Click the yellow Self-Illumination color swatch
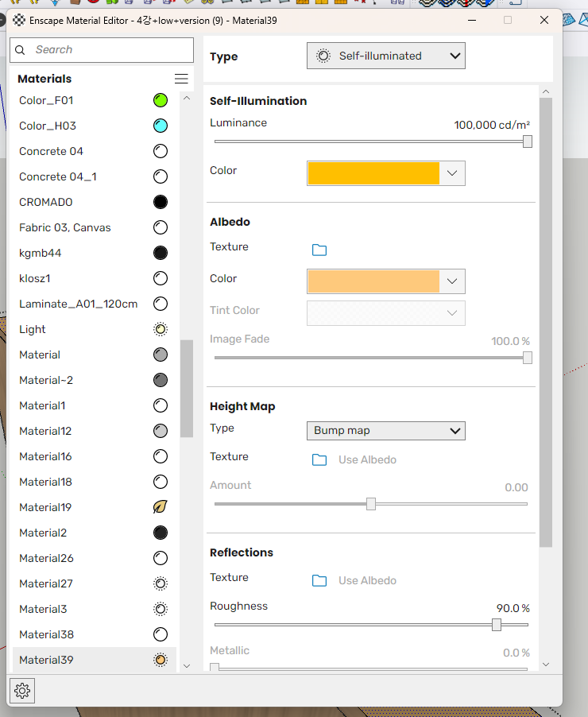 pyautogui.click(x=373, y=173)
